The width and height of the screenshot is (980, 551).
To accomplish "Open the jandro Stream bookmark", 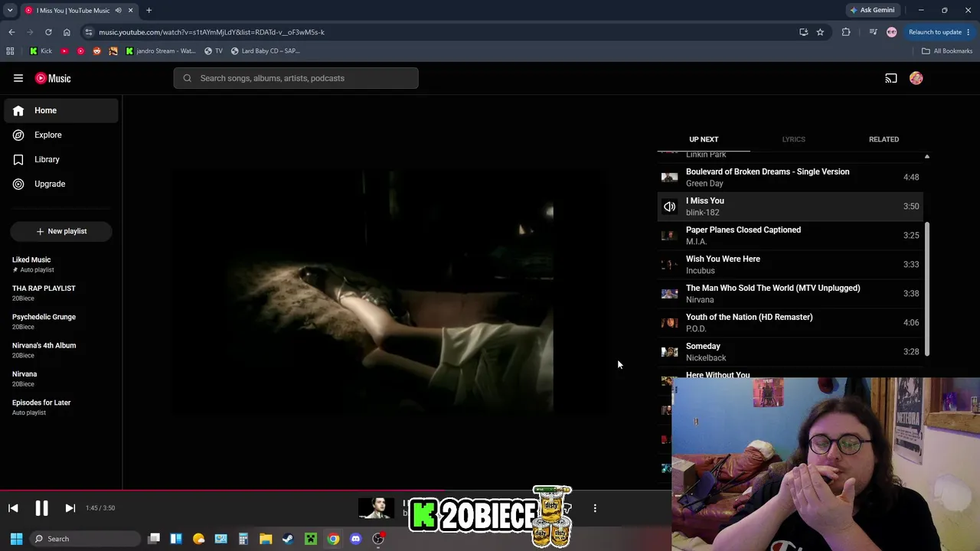I will click(161, 51).
